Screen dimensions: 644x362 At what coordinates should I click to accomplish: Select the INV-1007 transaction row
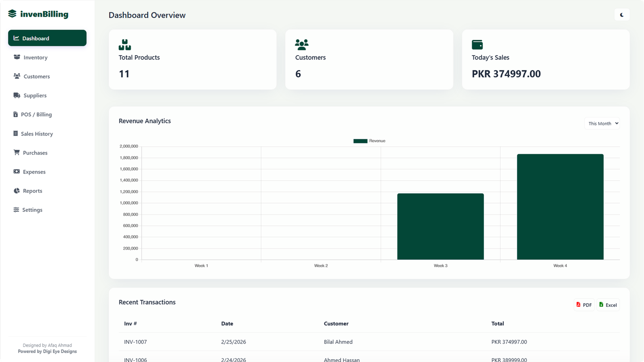(x=369, y=342)
